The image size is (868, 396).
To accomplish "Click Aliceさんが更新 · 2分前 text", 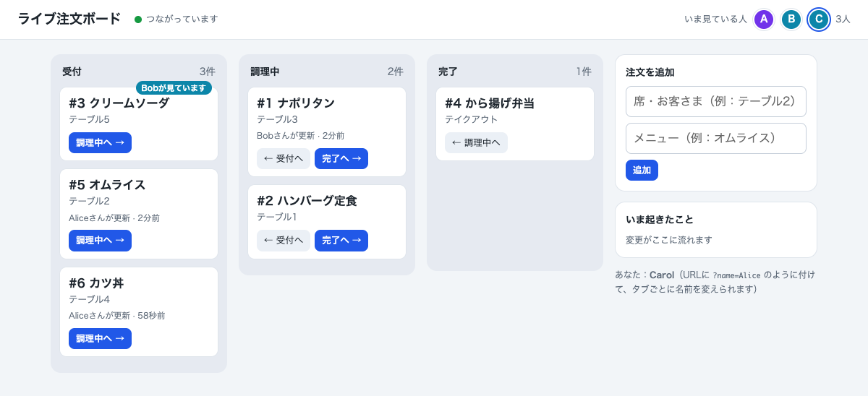I will pyautogui.click(x=114, y=218).
